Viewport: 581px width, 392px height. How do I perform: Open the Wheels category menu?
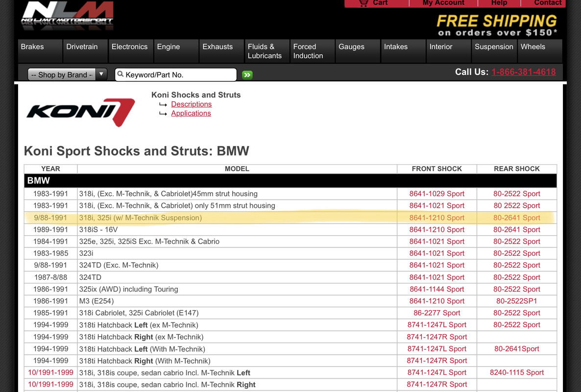(540, 51)
